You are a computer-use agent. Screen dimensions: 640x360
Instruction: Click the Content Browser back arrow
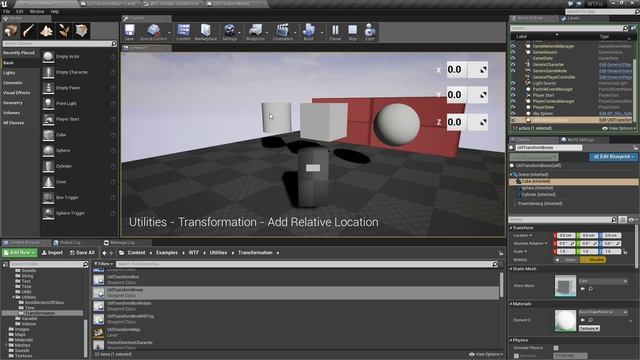104,253
